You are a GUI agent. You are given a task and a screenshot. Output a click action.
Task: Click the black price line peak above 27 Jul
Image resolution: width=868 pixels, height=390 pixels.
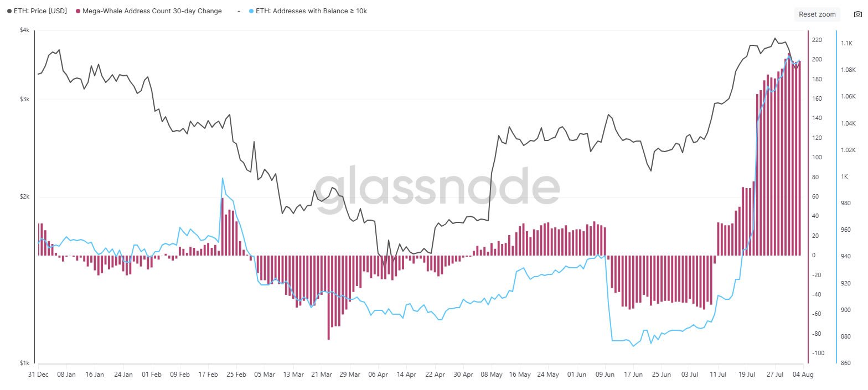tap(775, 38)
